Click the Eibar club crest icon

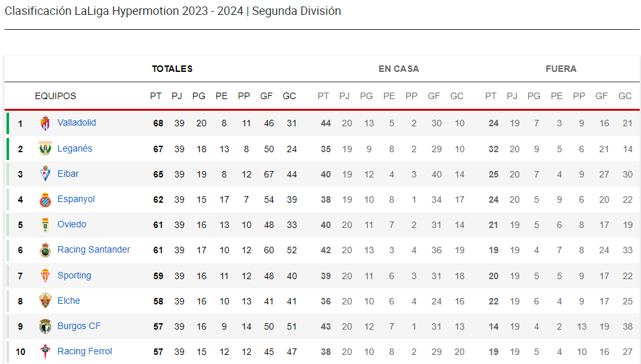coord(45,174)
